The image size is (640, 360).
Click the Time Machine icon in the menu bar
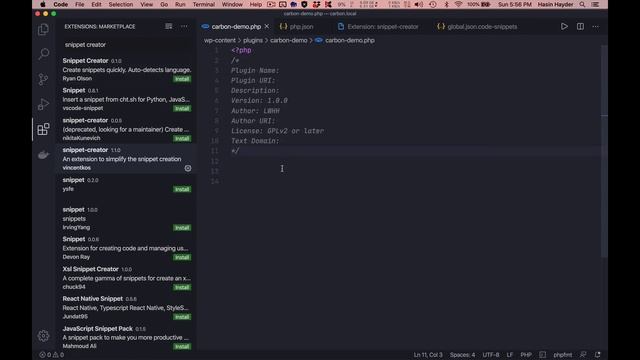[x=433, y=4]
